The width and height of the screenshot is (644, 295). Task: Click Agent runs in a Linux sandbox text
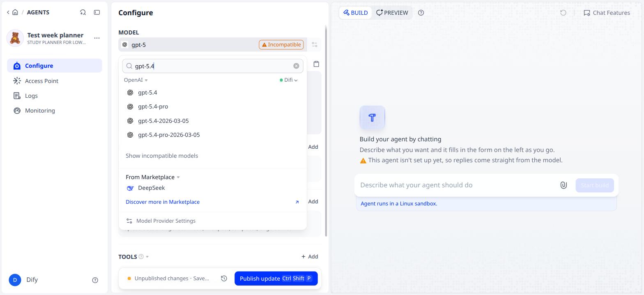[x=399, y=203]
